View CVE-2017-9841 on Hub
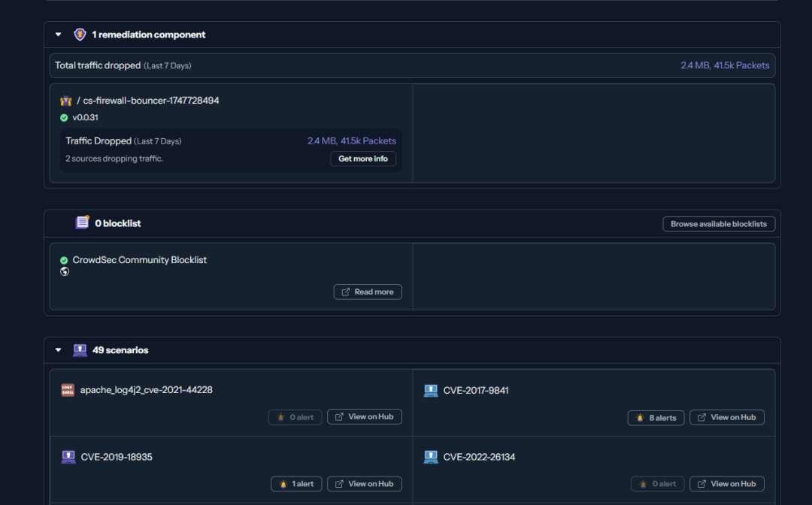Screen dimensions: 812x505 pyautogui.click(x=727, y=418)
